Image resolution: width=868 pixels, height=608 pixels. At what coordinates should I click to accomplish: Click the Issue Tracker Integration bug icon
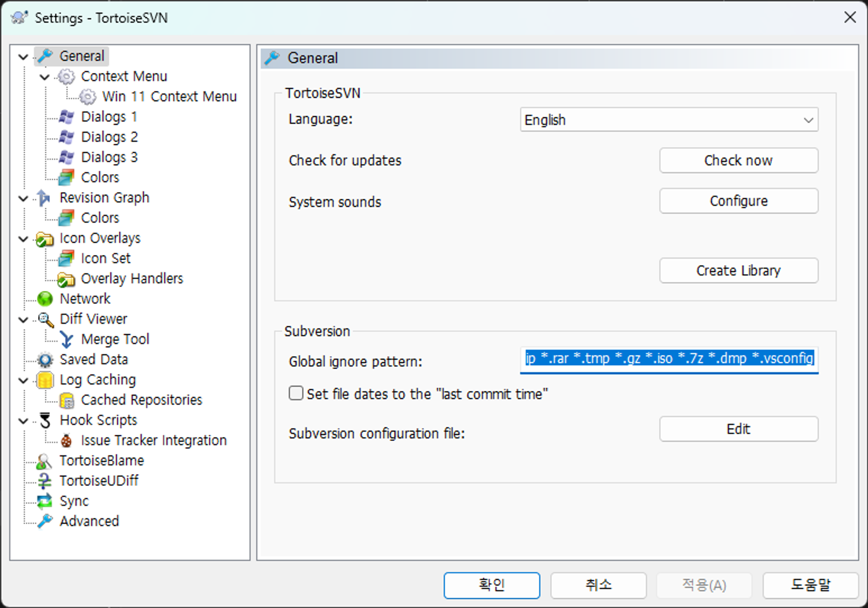pos(66,440)
